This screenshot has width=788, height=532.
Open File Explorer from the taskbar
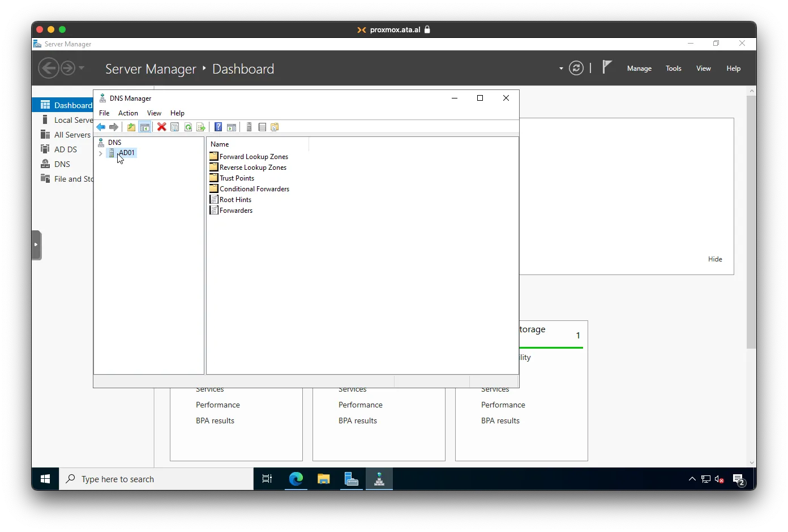[323, 479]
